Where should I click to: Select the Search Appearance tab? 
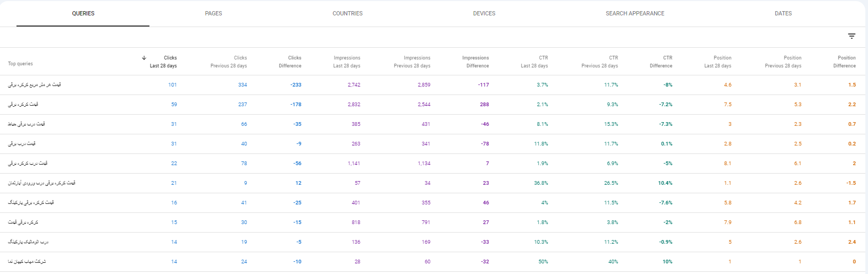[x=635, y=13]
